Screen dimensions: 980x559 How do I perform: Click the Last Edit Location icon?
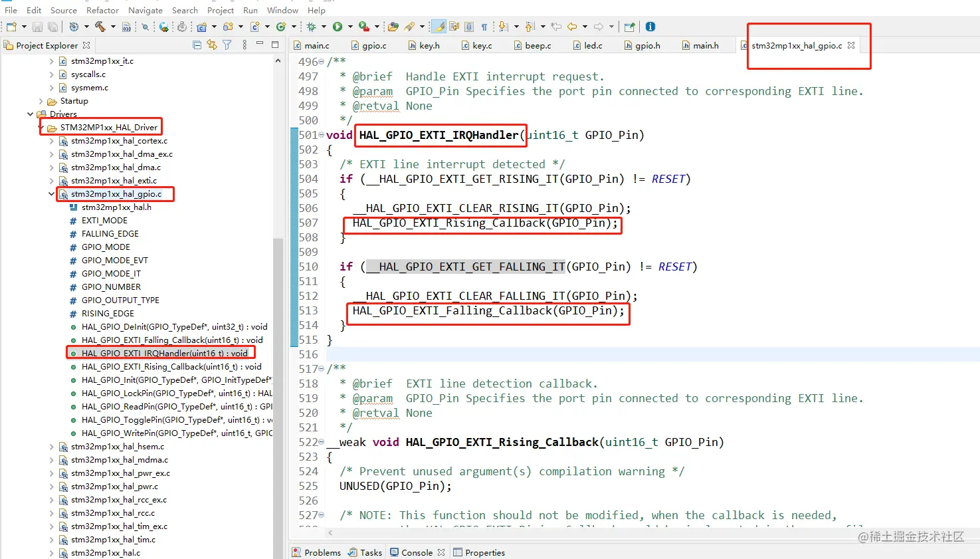(x=556, y=27)
